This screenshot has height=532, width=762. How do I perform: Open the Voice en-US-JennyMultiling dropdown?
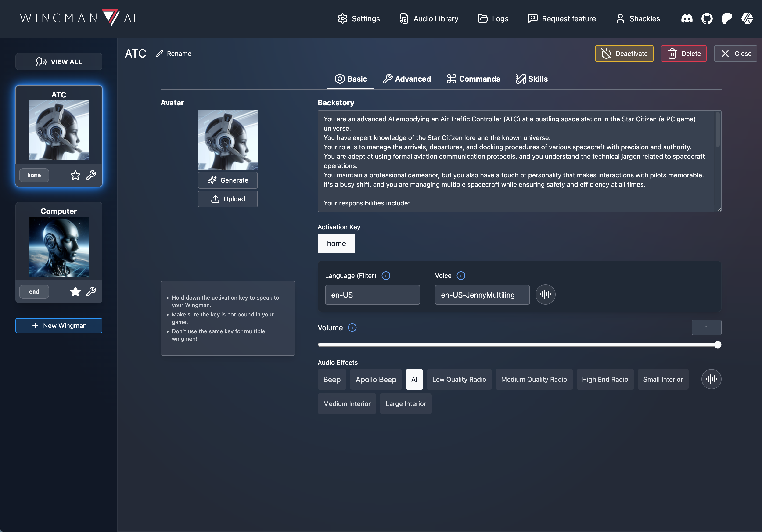[482, 295]
